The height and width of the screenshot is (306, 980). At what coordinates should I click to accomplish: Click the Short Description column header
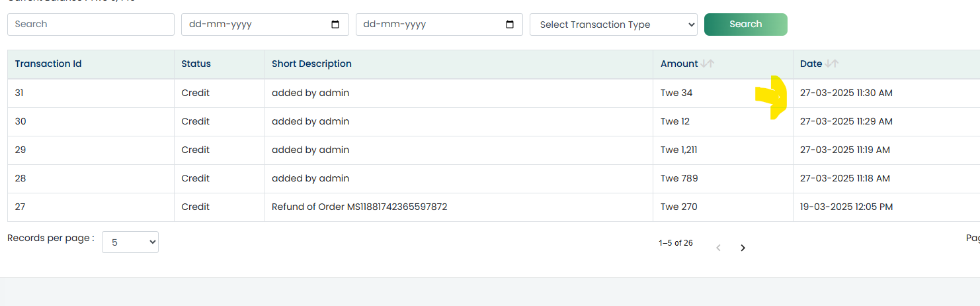coord(311,64)
